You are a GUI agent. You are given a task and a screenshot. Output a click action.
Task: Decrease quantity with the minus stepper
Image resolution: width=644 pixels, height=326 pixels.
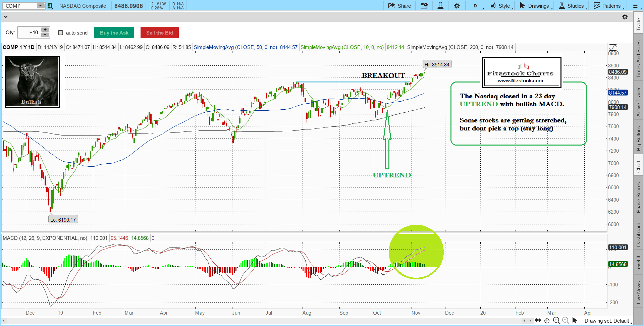(x=45, y=35)
